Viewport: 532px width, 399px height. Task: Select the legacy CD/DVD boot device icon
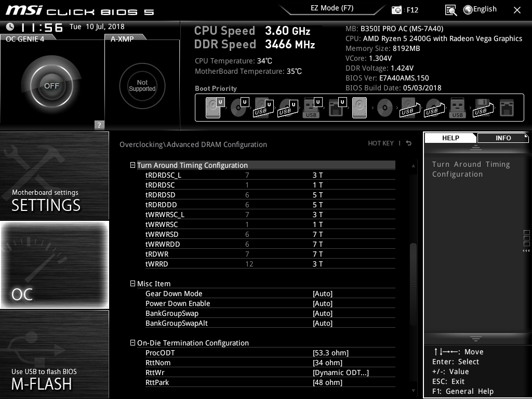pyautogui.click(x=385, y=108)
